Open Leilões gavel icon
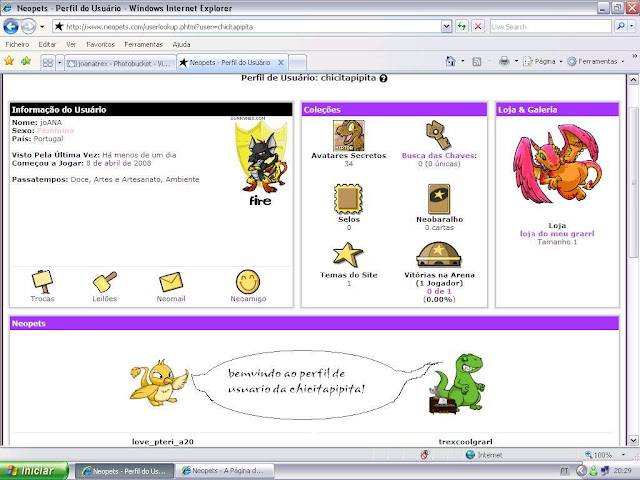The width and height of the screenshot is (640, 480). (x=104, y=282)
